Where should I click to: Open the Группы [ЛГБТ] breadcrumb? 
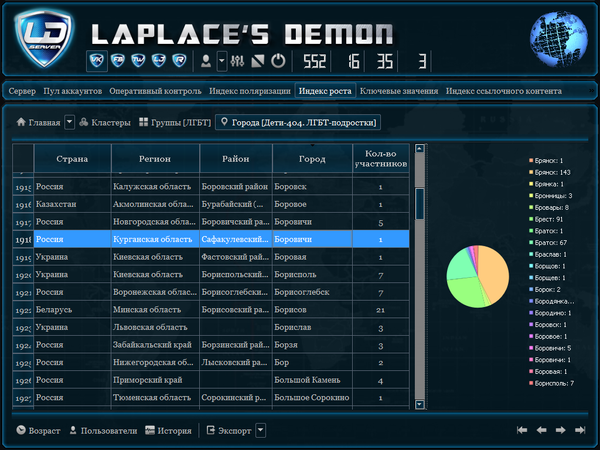coord(175,122)
